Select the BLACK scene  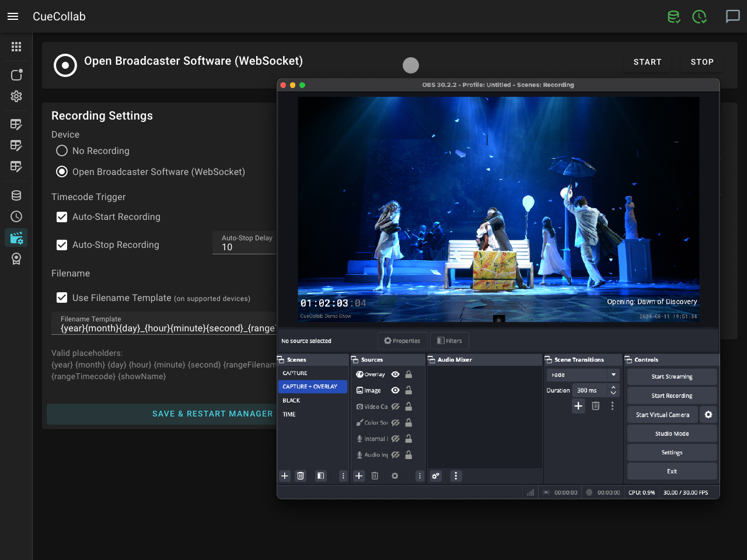[313, 401]
